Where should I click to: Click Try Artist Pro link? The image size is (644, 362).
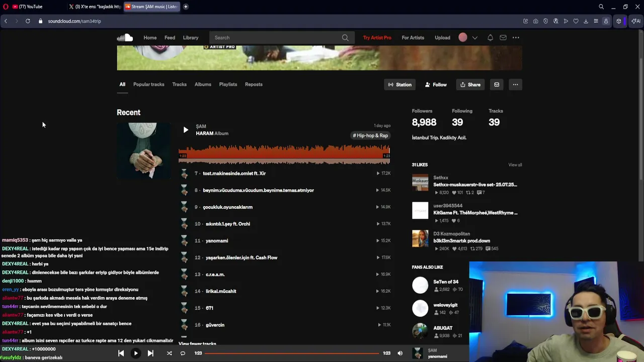(x=377, y=38)
